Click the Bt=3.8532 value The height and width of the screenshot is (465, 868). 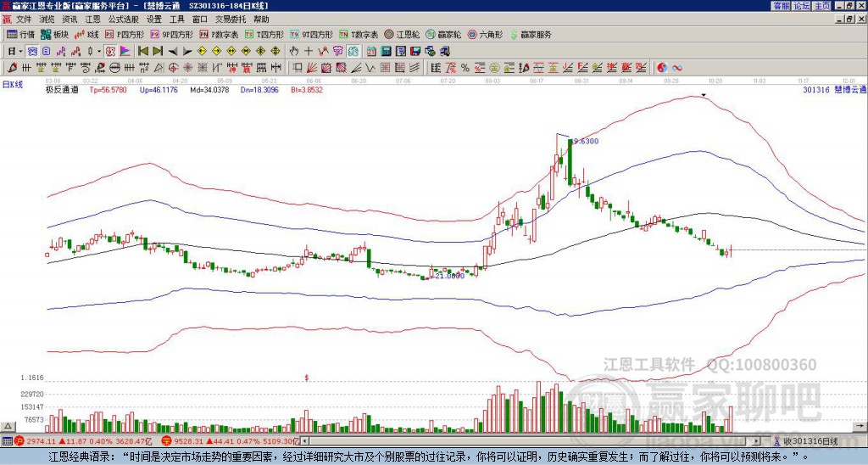[x=307, y=89]
